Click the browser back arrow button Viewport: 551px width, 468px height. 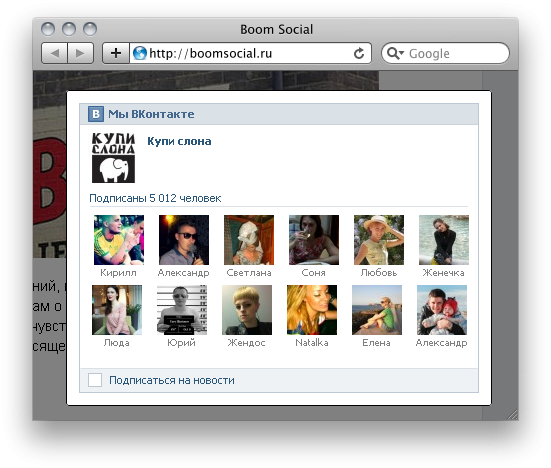pyautogui.click(x=55, y=53)
